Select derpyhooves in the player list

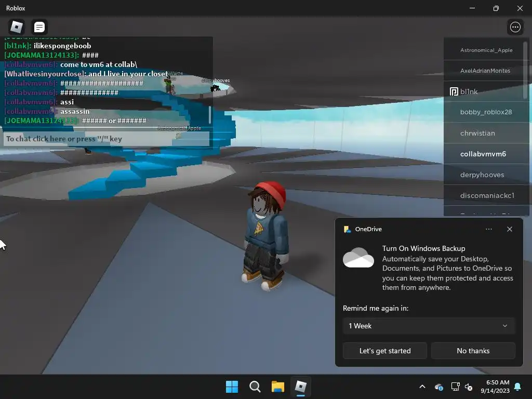point(486,175)
